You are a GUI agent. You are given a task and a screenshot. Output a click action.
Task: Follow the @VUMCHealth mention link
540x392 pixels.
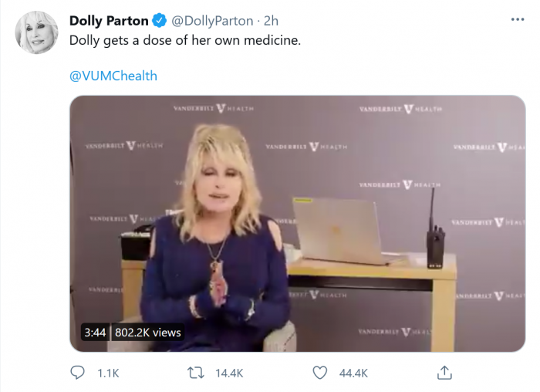click(x=113, y=76)
